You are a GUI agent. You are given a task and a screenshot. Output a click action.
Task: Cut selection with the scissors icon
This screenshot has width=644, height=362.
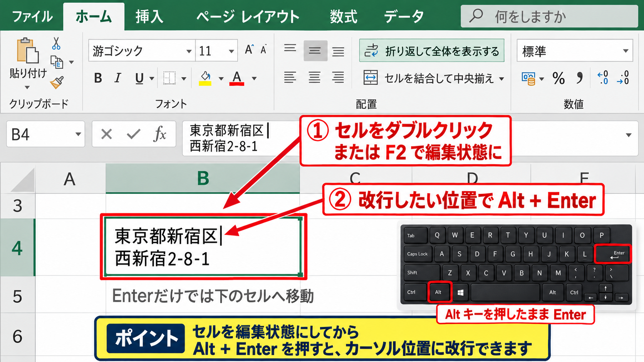[56, 43]
